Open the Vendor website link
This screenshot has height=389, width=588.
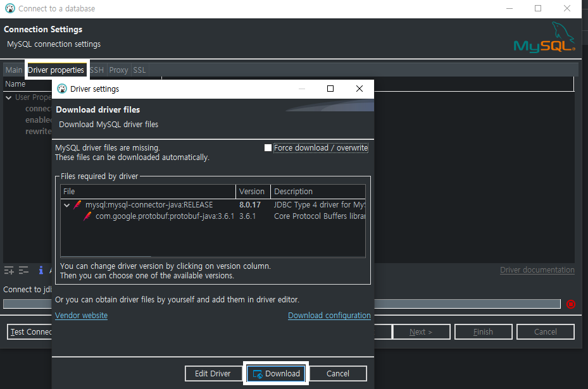81,315
